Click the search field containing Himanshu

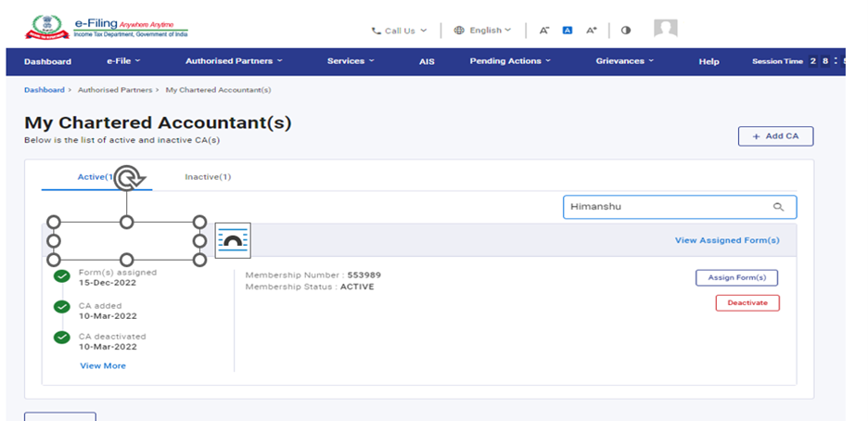point(668,207)
